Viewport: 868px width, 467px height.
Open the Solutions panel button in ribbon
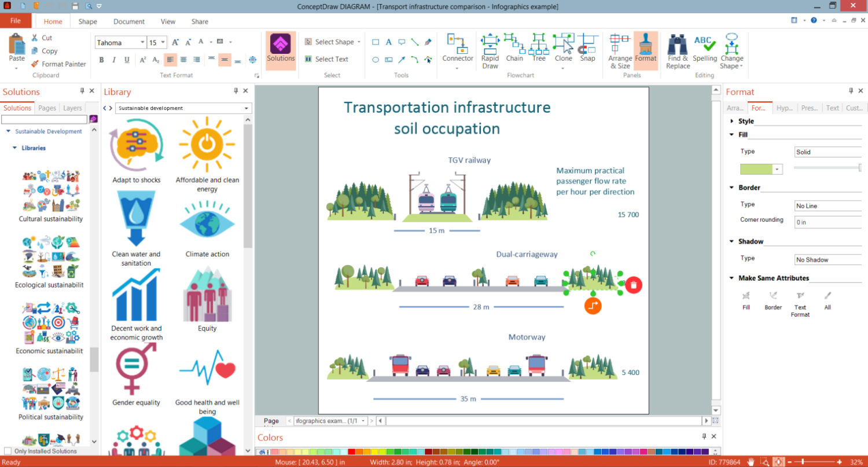pos(281,49)
